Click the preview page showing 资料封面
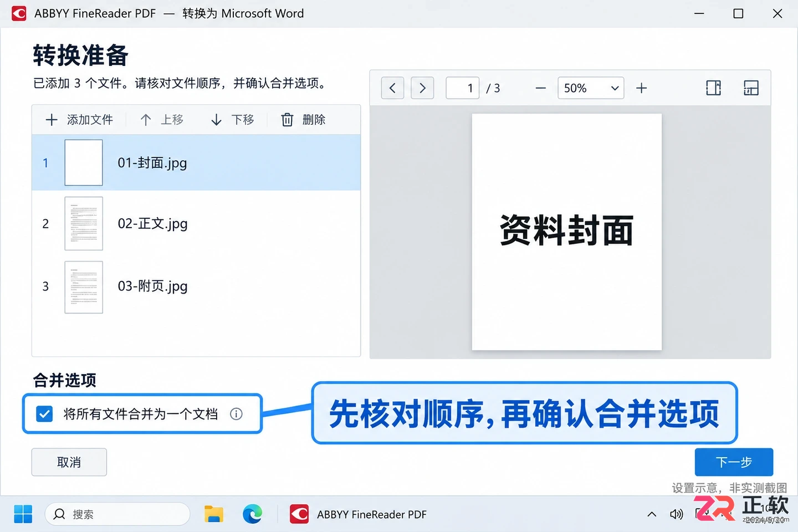Image resolution: width=798 pixels, height=532 pixels. 566,232
